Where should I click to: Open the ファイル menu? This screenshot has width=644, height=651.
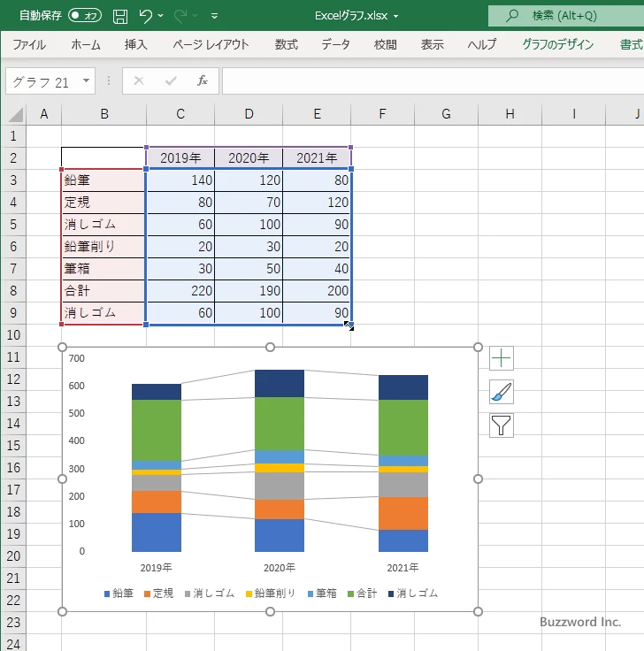click(x=29, y=44)
